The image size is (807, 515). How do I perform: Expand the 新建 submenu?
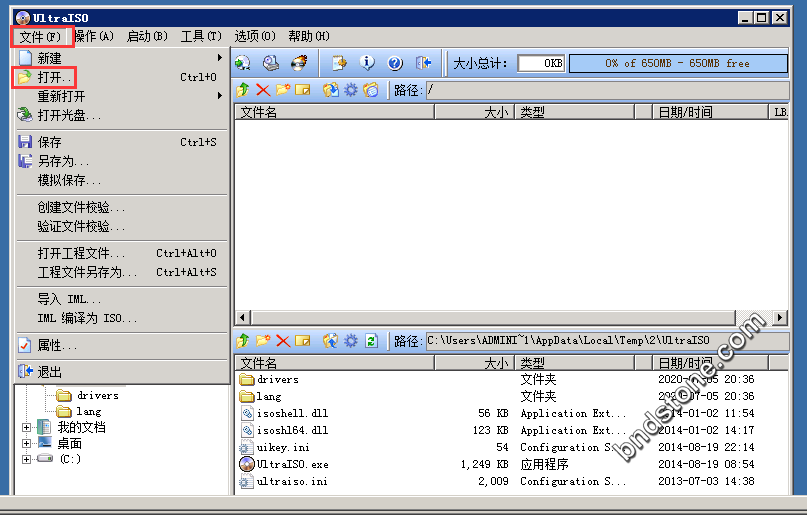(x=121, y=58)
